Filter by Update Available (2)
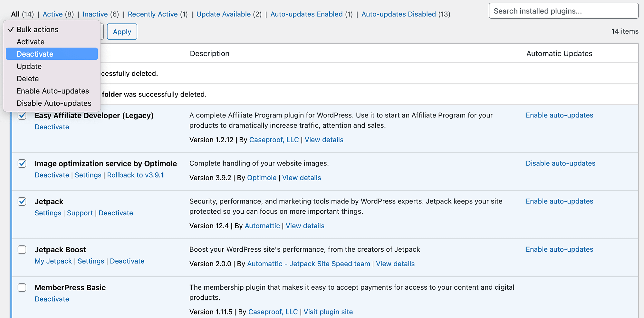Image resolution: width=644 pixels, height=318 pixels. tap(229, 14)
